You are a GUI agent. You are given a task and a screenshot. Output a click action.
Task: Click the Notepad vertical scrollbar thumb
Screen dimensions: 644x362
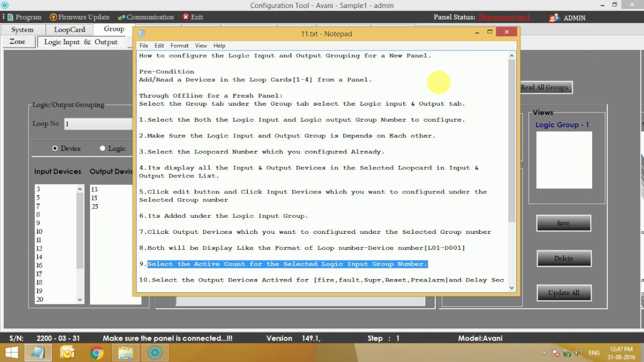(x=512, y=141)
